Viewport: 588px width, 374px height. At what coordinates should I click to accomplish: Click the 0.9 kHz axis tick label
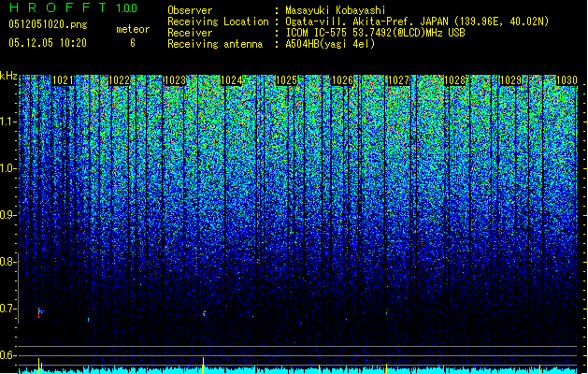point(8,215)
